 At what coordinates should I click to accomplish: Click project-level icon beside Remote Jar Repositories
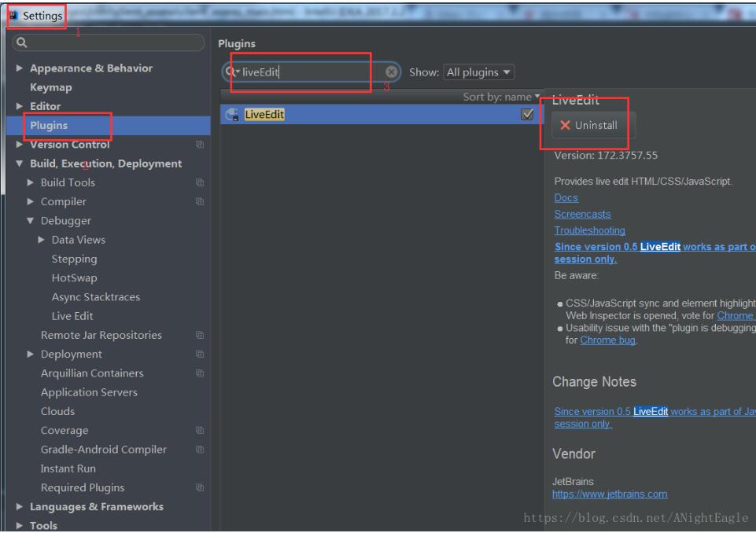200,335
